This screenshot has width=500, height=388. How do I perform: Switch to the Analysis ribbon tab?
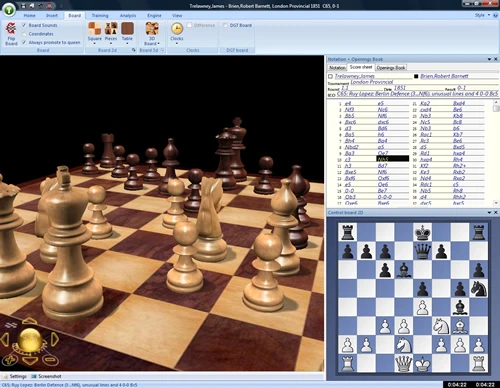coord(128,16)
